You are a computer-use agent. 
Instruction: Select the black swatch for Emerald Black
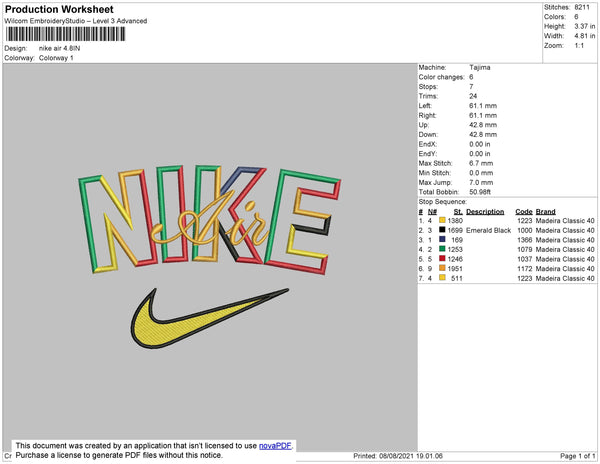442,230
